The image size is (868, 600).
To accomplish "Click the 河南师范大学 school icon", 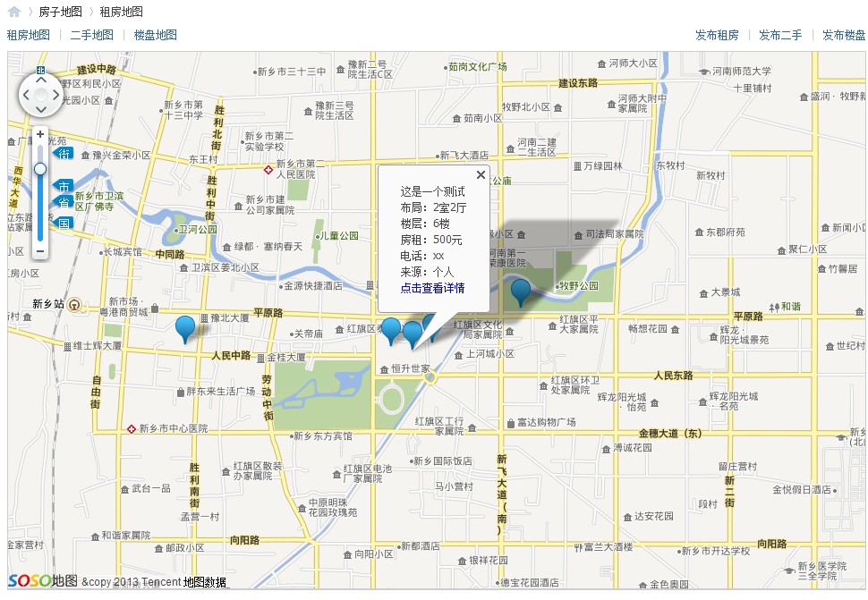I will click(704, 72).
